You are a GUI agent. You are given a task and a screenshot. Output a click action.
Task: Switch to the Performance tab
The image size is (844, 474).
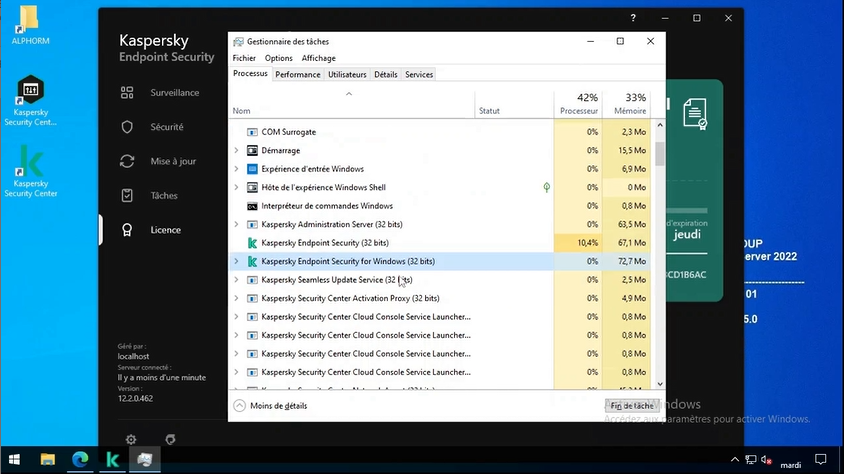[298, 74]
